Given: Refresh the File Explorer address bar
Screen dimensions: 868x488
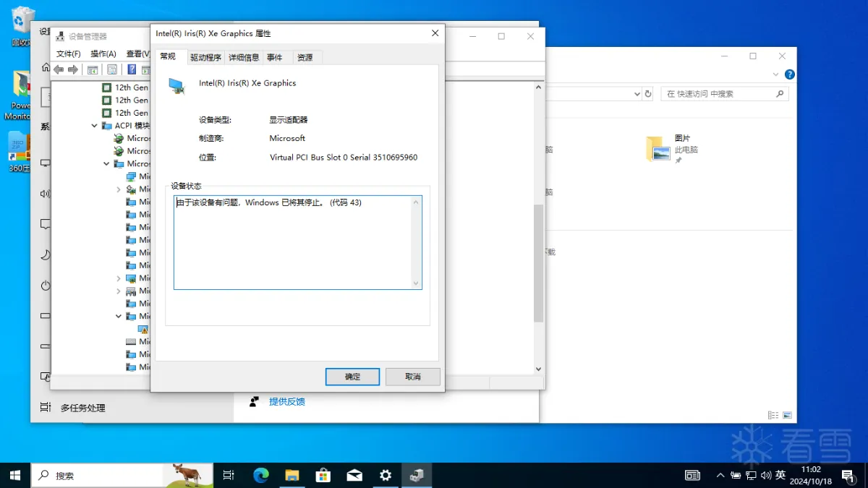Looking at the screenshot, I should coord(648,94).
